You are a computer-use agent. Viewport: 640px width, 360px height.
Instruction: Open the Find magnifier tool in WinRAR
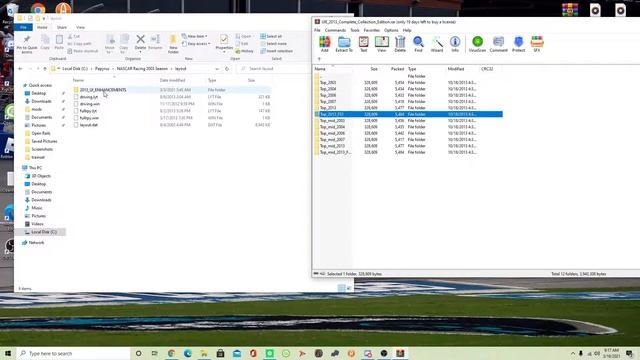tap(418, 44)
